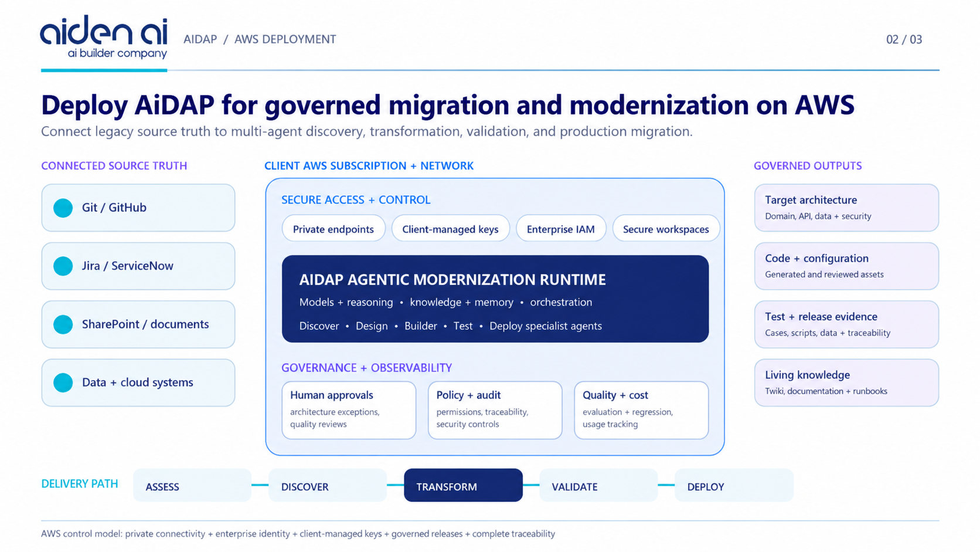
Task: Select the Private endpoints pill
Action: (x=334, y=229)
